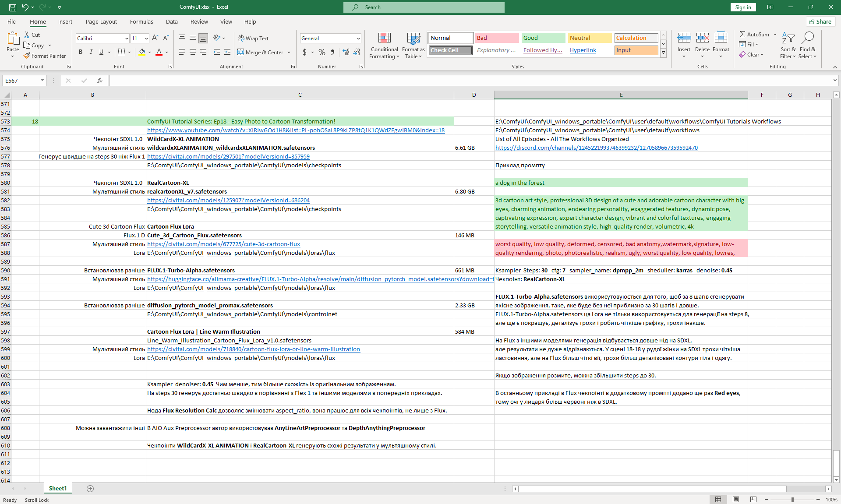Toggle Italic formatting
841x504 pixels.
(x=91, y=52)
